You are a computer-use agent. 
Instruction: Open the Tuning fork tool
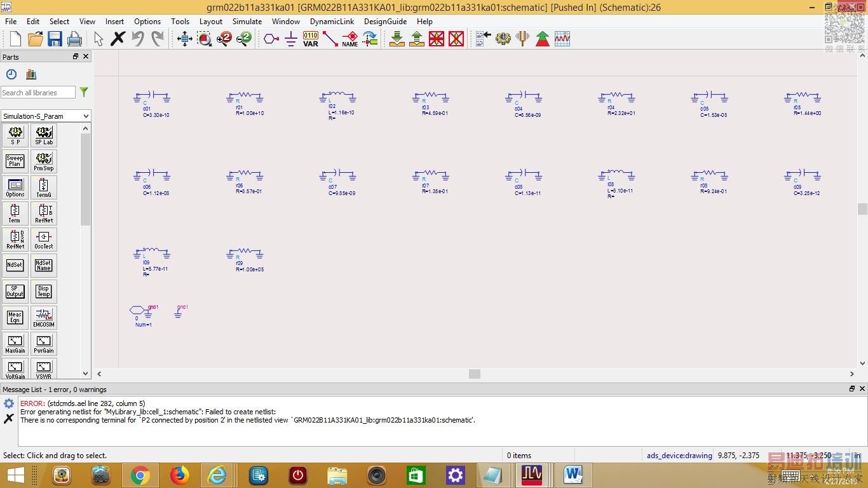click(523, 39)
